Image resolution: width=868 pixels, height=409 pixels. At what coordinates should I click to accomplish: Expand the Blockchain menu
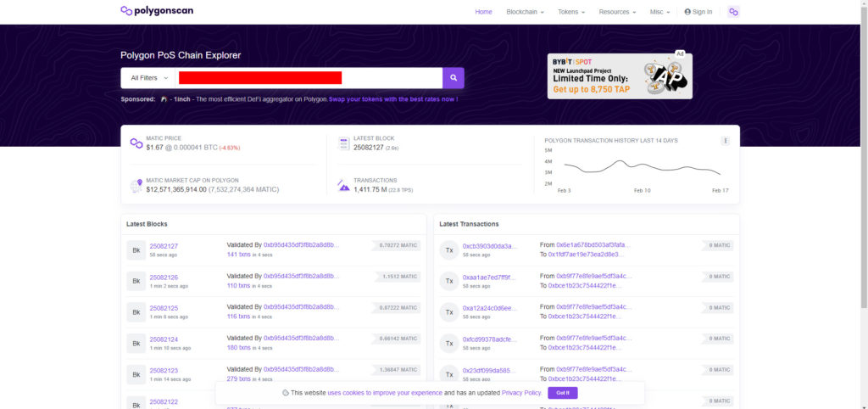point(525,12)
